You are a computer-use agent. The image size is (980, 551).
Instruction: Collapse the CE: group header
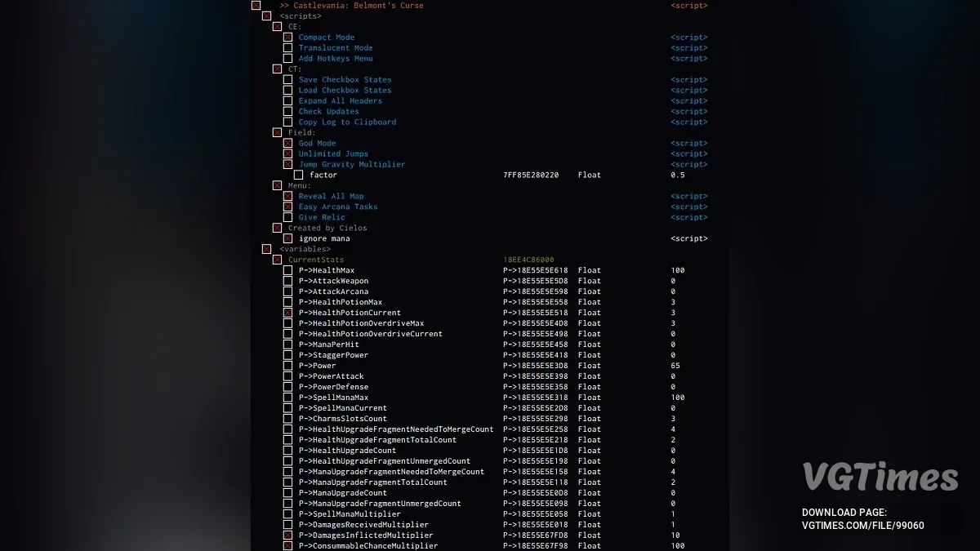click(277, 27)
